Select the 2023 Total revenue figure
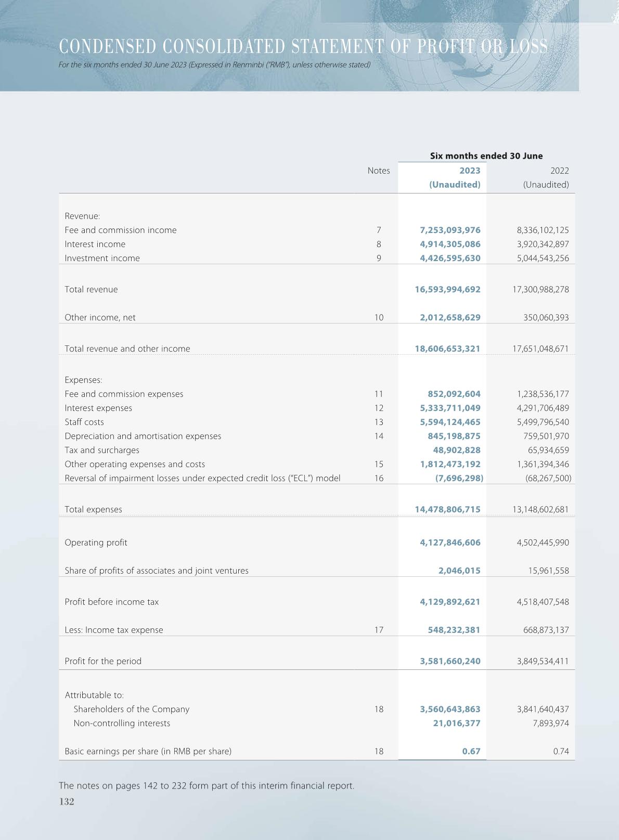The height and width of the screenshot is (840, 619). pos(447,289)
